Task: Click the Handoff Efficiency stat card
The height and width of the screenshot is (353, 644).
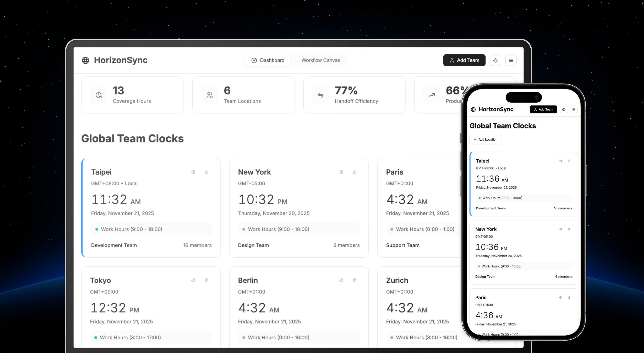Action: click(354, 95)
